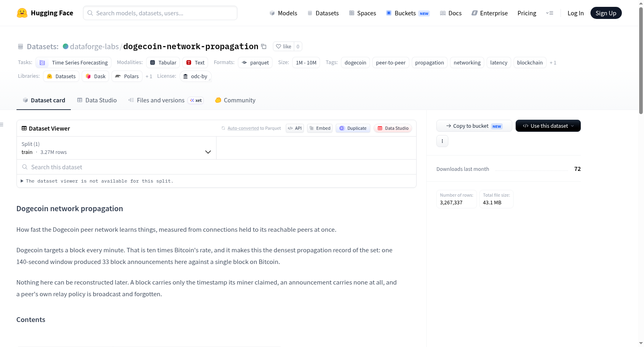The height and width of the screenshot is (347, 644).
Task: Focus the Search this dataset field
Action: pyautogui.click(x=217, y=167)
